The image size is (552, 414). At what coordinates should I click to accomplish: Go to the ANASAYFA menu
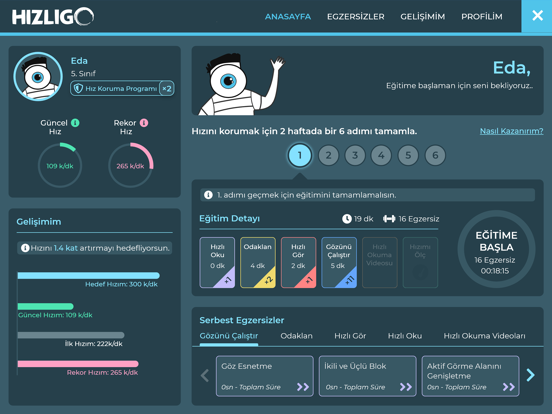point(288,17)
